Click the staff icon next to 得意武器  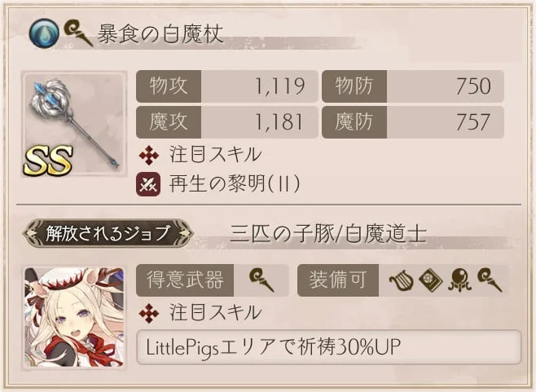click(261, 280)
